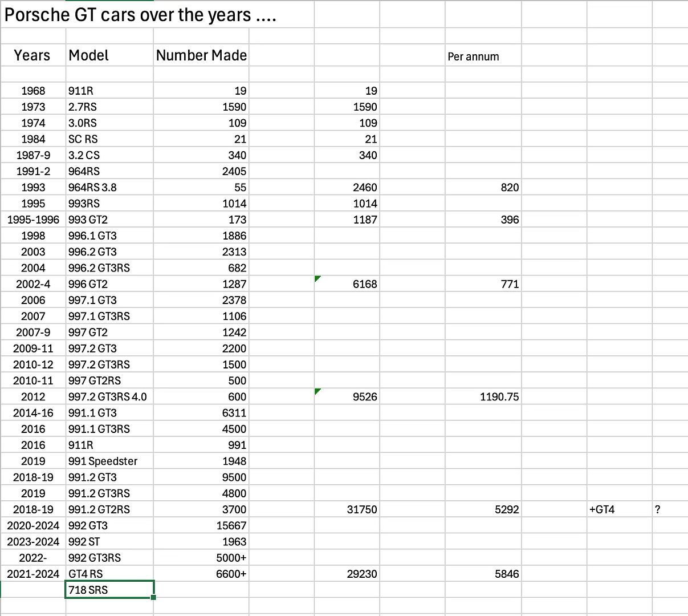Image resolution: width=688 pixels, height=616 pixels.
Task: Click the subtotal cell "2460"
Action: (x=347, y=187)
